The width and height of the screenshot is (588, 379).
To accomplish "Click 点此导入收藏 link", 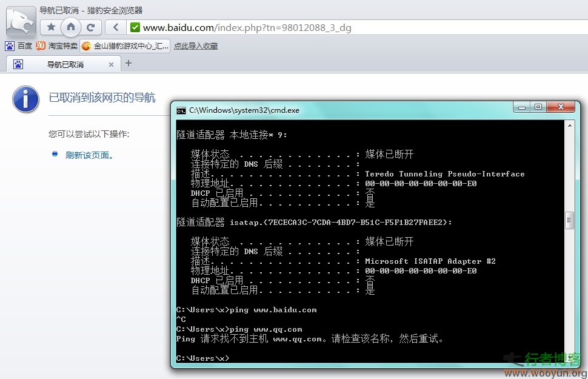I will 196,45.
